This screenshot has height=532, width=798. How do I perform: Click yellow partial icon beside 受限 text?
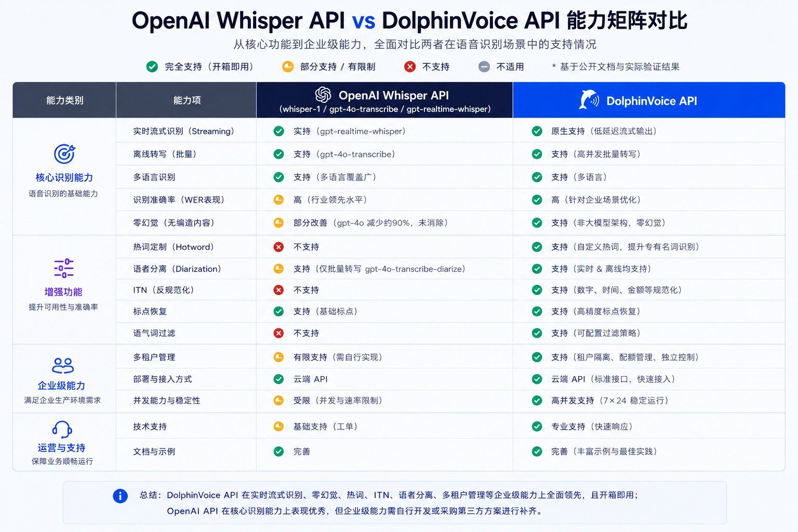point(278,400)
